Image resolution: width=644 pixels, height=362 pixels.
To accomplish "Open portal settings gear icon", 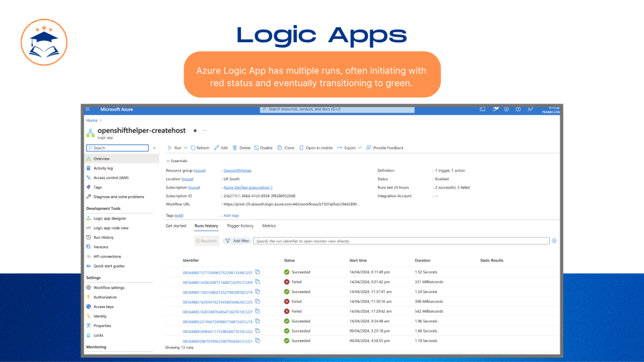I will click(x=506, y=109).
